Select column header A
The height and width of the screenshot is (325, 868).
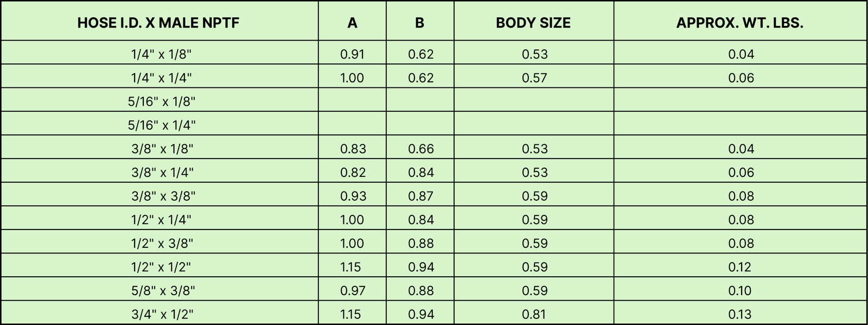(x=352, y=23)
